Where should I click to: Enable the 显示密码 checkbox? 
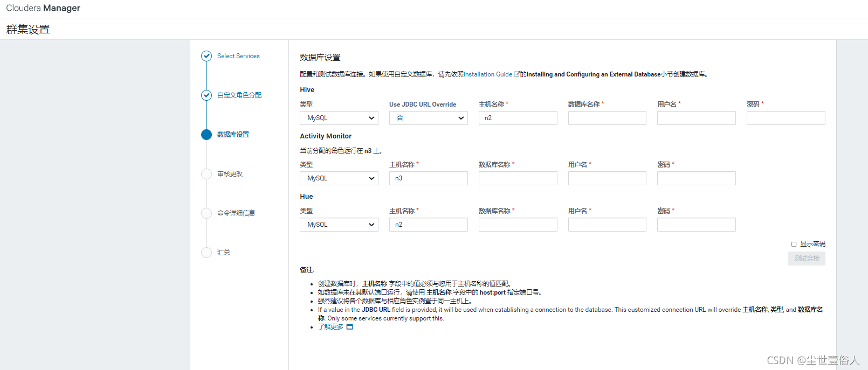tap(794, 245)
